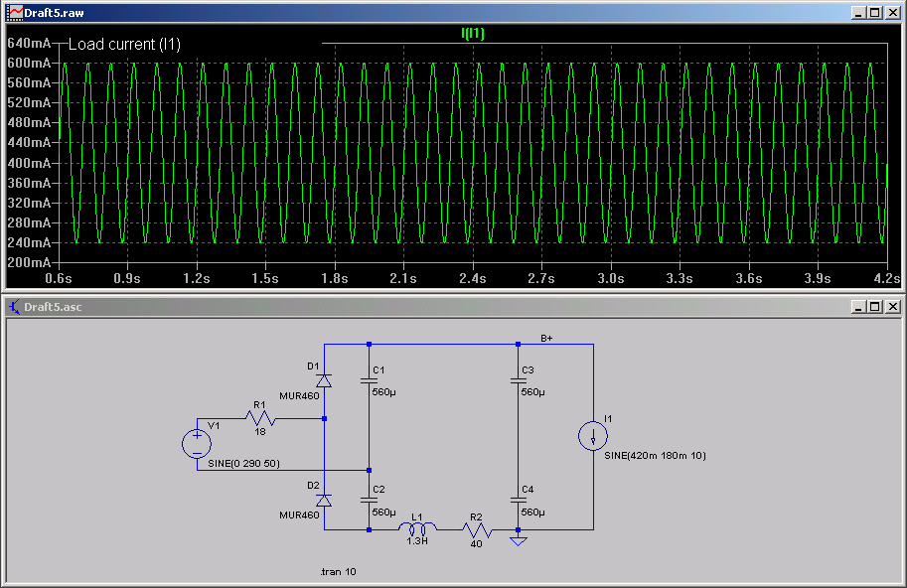Click the C3 value 560µ

(x=532, y=392)
